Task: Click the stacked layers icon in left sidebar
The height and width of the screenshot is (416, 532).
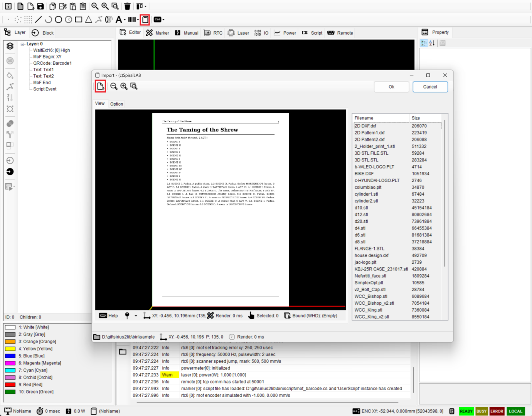Action: coord(10,46)
